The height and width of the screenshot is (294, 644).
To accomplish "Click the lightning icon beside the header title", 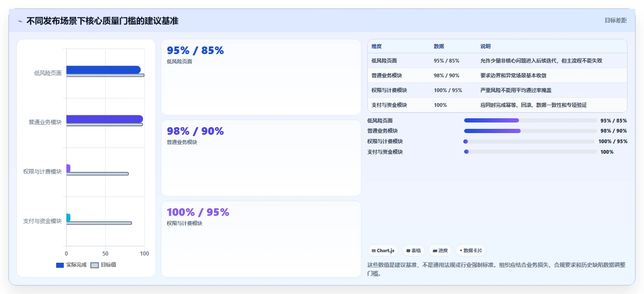I will point(20,21).
